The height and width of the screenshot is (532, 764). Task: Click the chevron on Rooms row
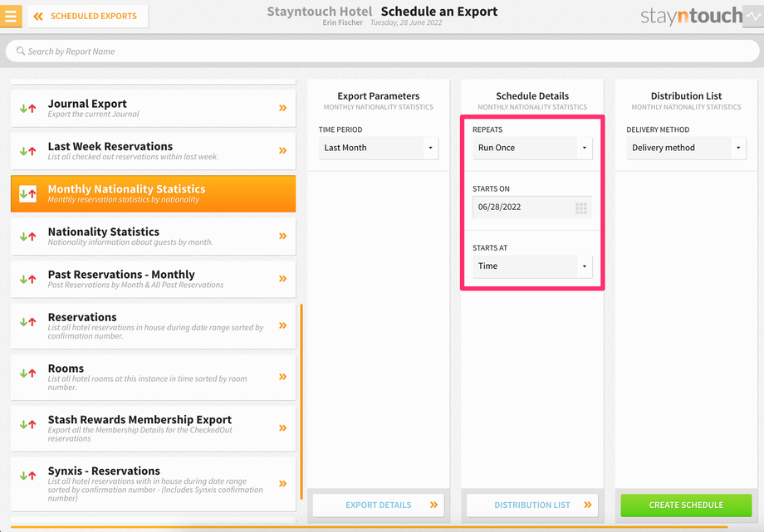[282, 377]
